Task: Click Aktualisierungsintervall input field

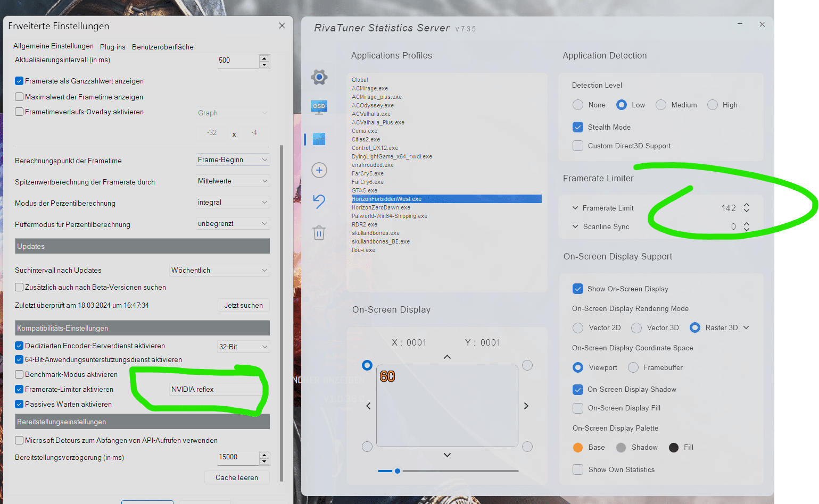Action: click(x=238, y=61)
